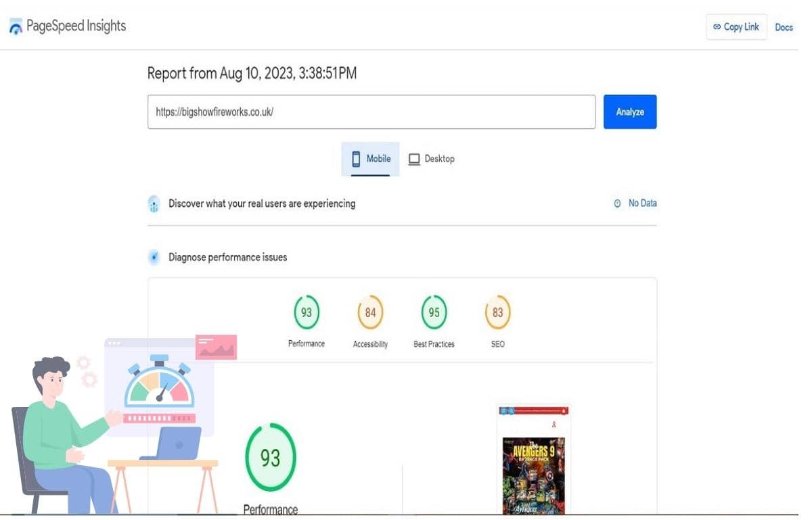Open the mobile page screenshot thumbnail

pos(533,458)
